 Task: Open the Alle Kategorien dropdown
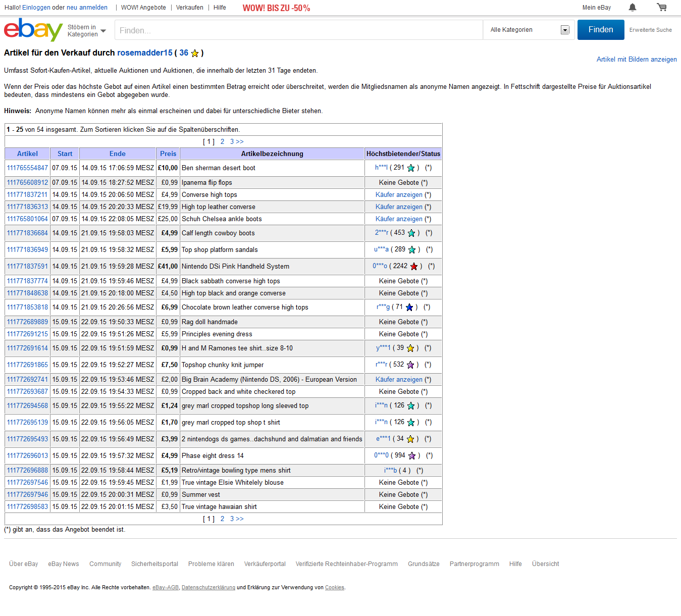click(x=529, y=30)
